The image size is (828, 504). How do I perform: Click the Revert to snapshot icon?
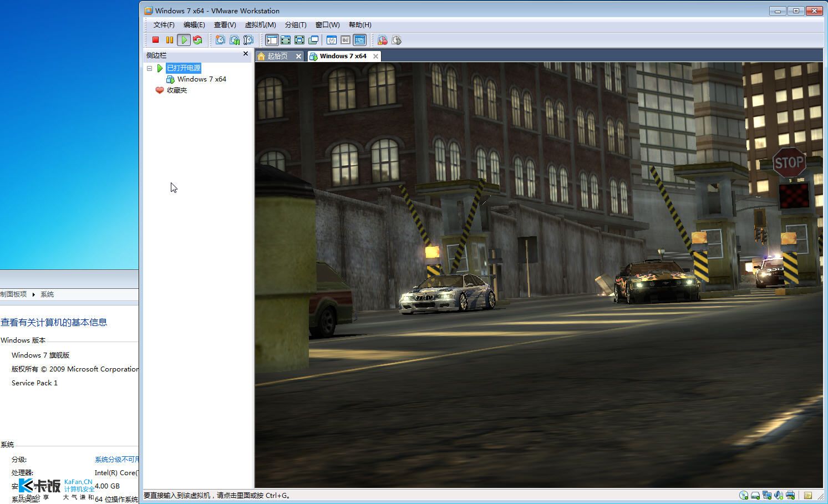tap(234, 40)
